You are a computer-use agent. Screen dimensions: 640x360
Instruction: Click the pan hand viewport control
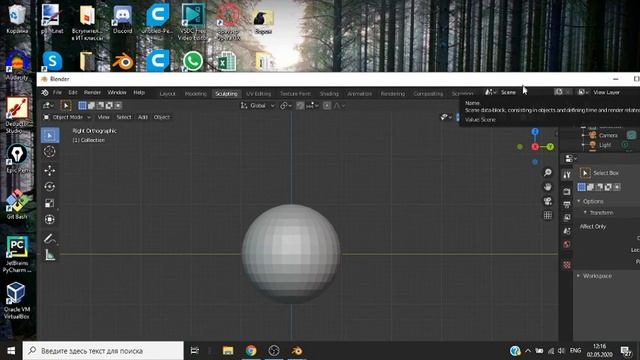(x=548, y=187)
